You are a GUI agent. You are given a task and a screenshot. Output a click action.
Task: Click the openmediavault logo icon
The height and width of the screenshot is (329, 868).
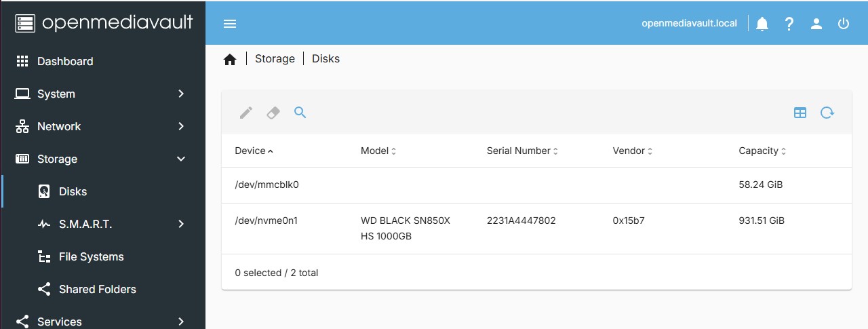pyautogui.click(x=25, y=23)
